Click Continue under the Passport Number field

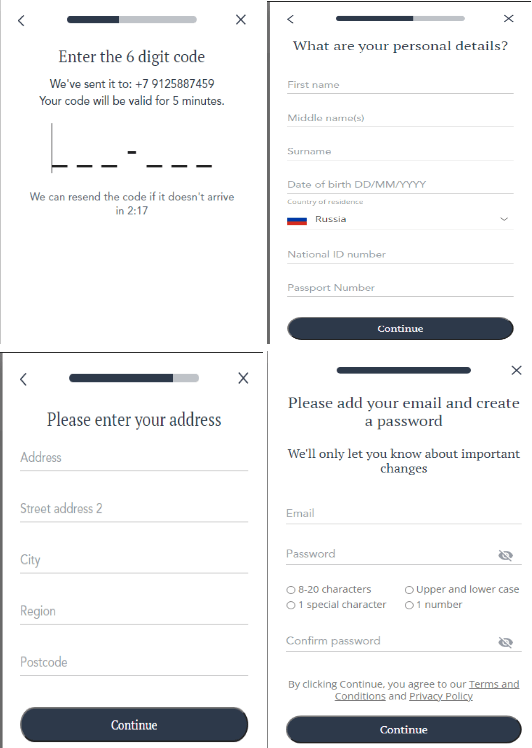pyautogui.click(x=400, y=329)
